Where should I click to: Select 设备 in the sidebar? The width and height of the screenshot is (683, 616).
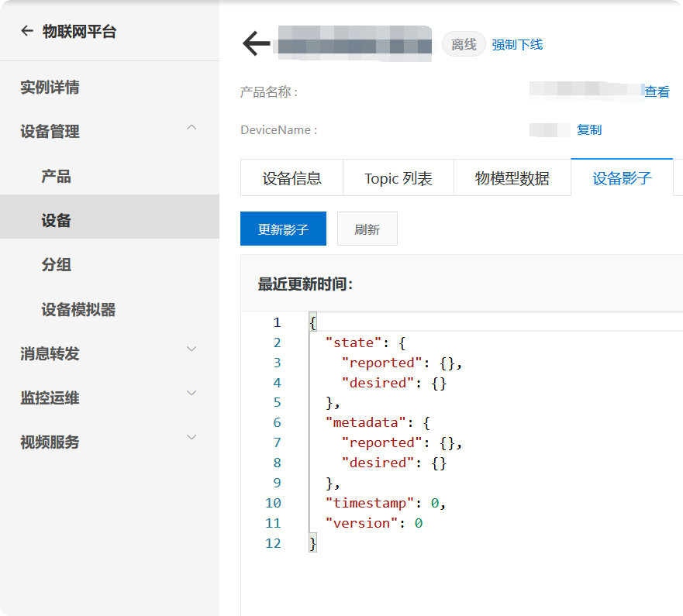click(109, 217)
